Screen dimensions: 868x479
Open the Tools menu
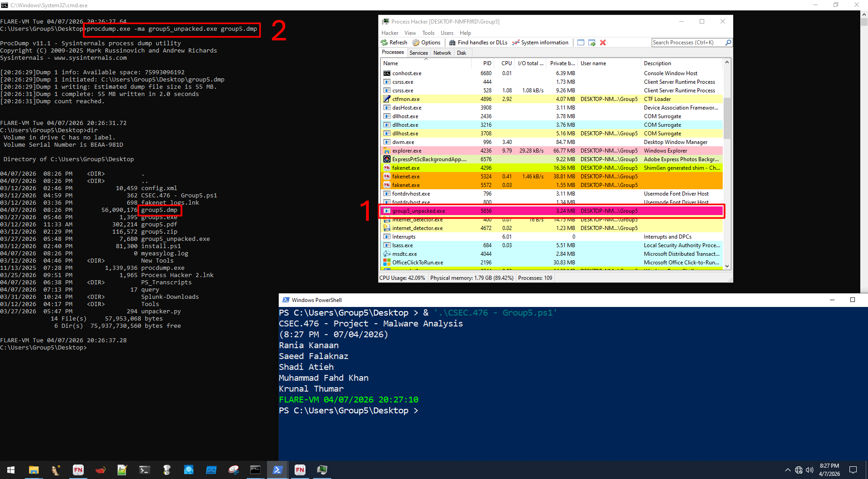[x=428, y=33]
